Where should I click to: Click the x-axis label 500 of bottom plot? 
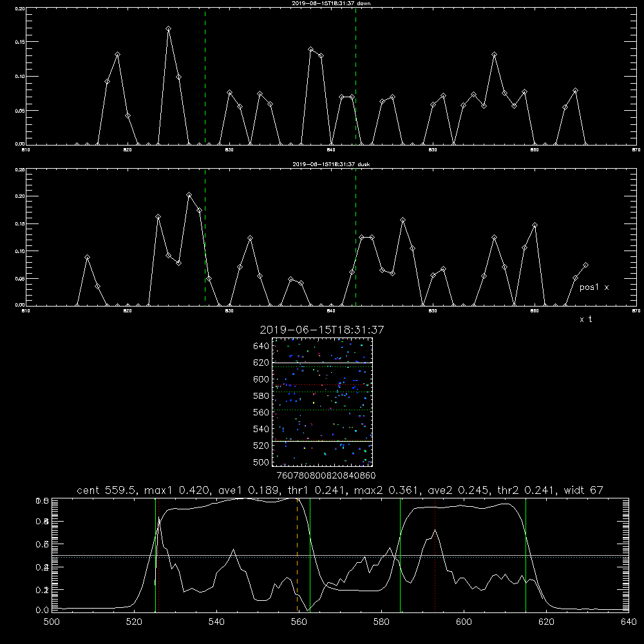pos(52,622)
